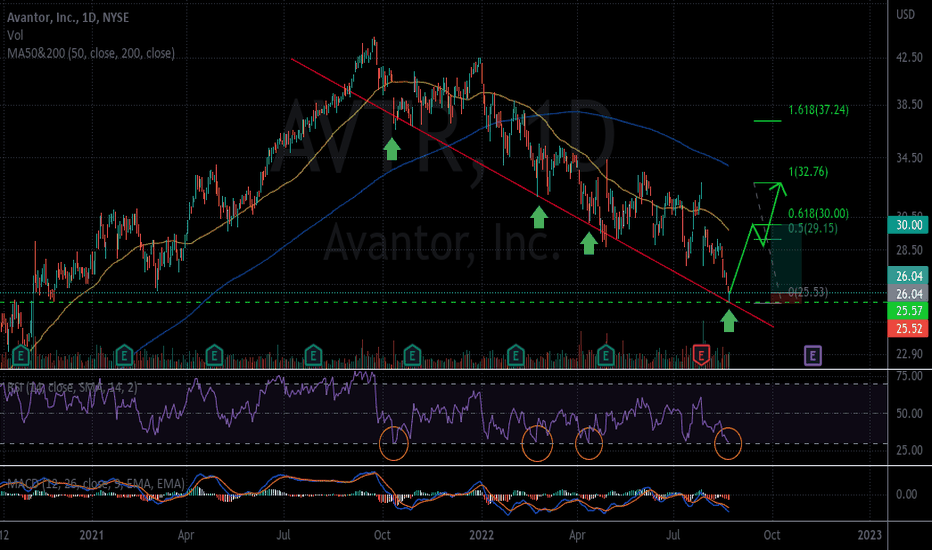Click the gray 26.04 price tag
This screenshot has width=932, height=550.
tap(908, 294)
